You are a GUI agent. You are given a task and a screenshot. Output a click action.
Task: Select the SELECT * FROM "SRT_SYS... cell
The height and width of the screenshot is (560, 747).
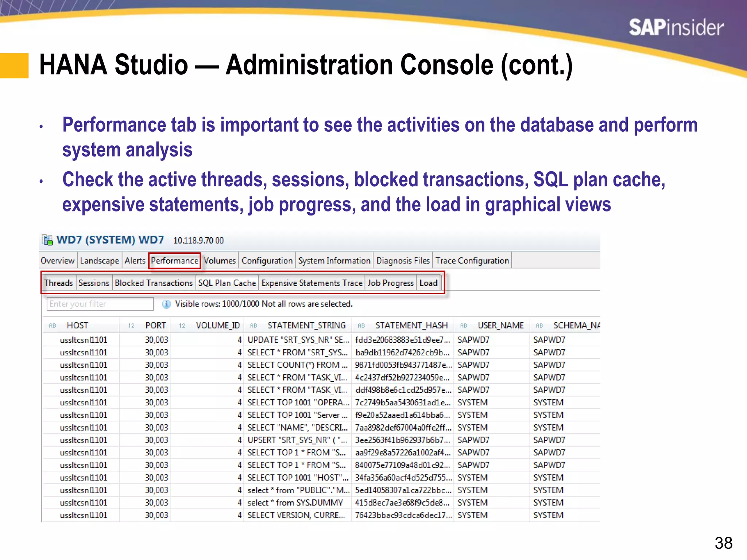pos(298,353)
